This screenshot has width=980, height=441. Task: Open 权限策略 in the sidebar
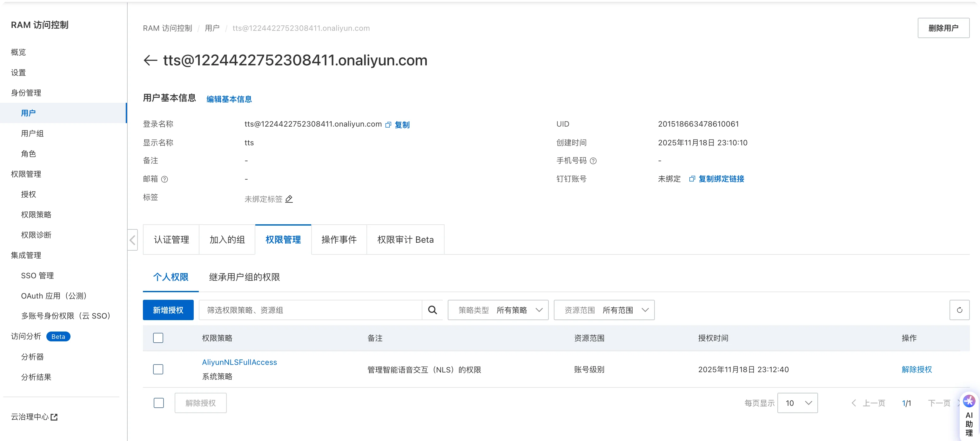point(36,214)
